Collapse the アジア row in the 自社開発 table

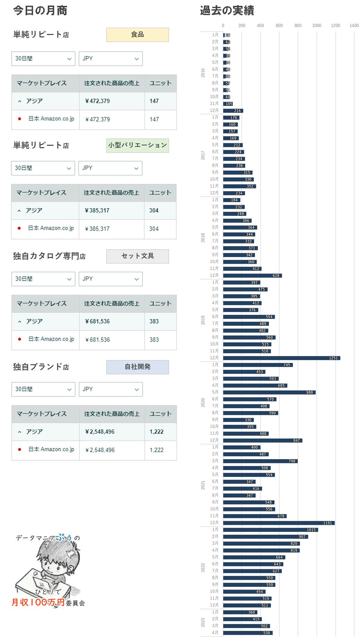(20, 432)
